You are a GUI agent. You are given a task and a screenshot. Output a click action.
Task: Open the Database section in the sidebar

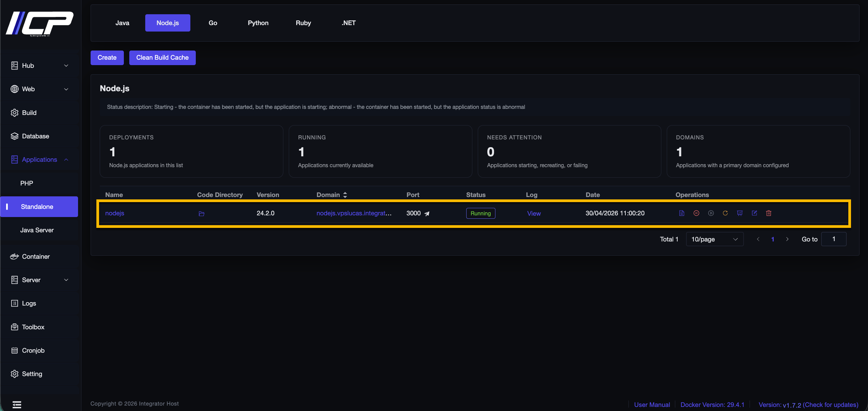point(30,136)
